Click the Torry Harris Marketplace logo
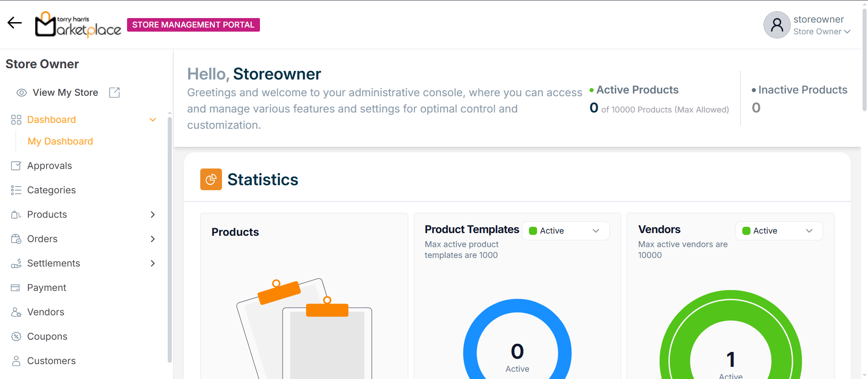Viewport: 868px width, 379px height. 78,25
